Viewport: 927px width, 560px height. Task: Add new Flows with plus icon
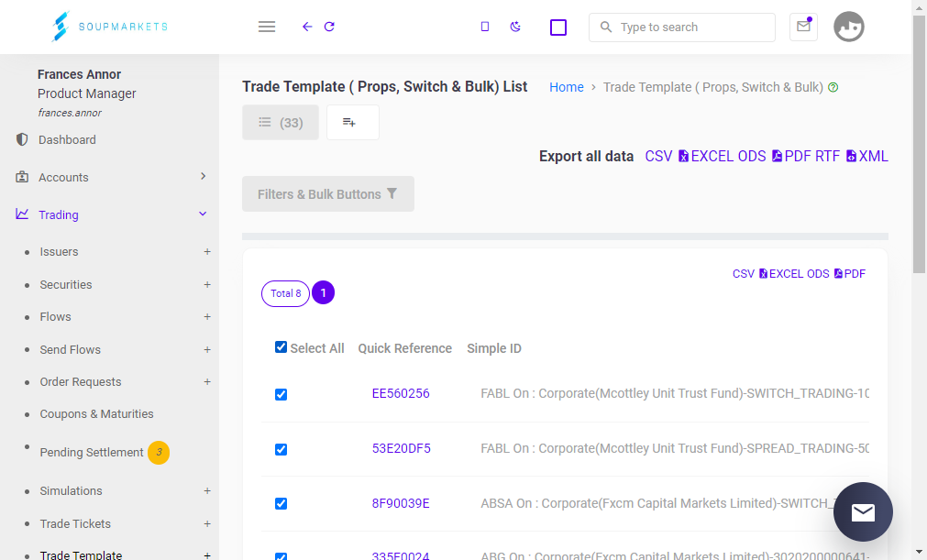click(207, 316)
